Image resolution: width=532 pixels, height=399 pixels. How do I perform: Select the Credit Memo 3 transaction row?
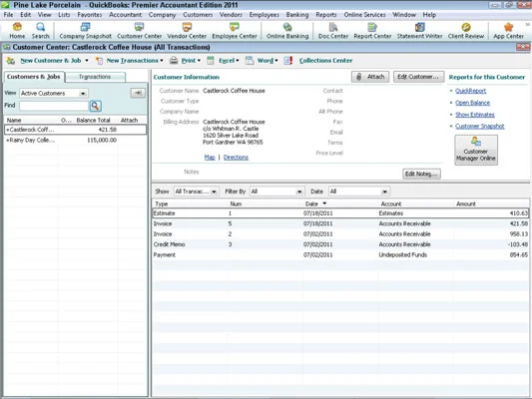pos(340,244)
